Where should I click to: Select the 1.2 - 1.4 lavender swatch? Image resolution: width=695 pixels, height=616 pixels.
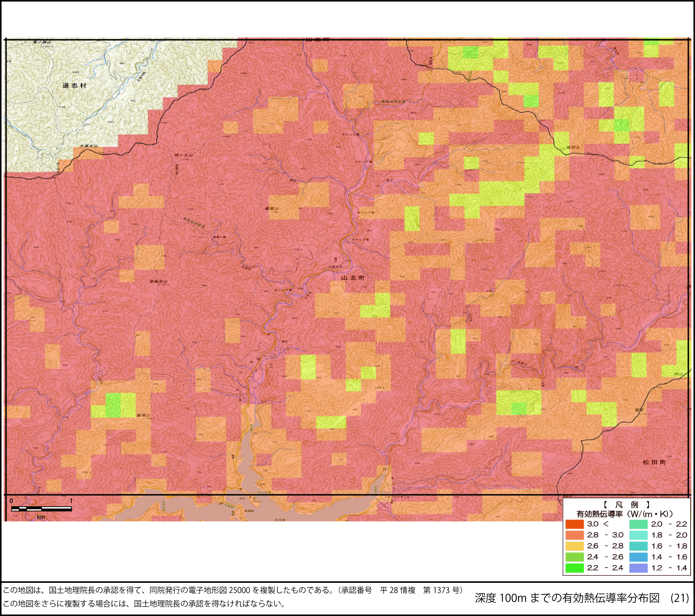(638, 568)
